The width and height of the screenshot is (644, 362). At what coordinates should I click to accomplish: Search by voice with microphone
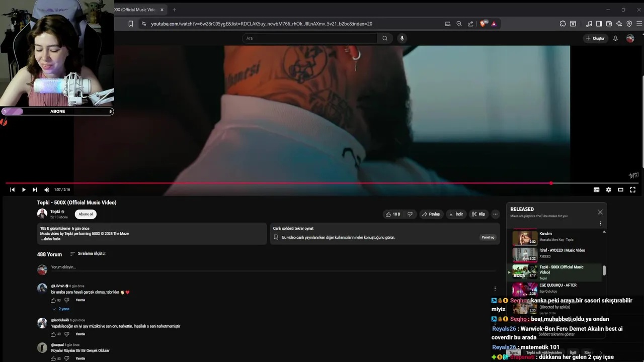click(401, 38)
